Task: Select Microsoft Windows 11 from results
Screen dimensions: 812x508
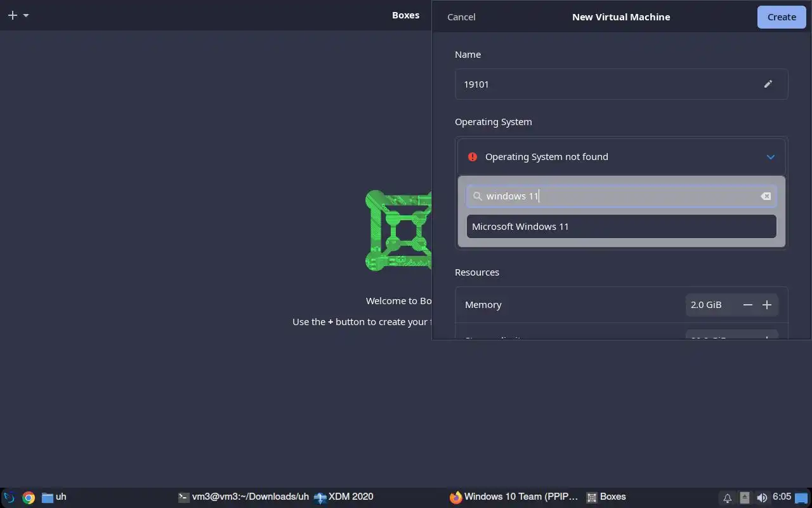Action: pos(621,227)
